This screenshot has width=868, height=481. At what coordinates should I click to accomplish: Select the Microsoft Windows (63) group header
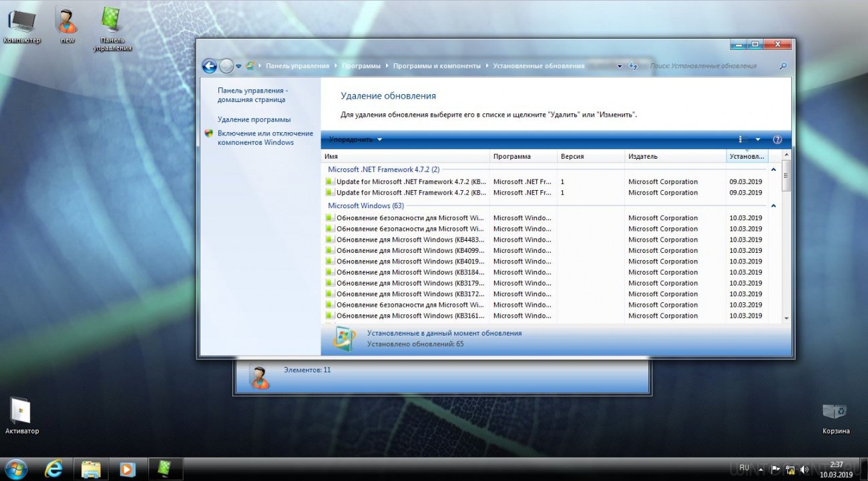coord(366,205)
